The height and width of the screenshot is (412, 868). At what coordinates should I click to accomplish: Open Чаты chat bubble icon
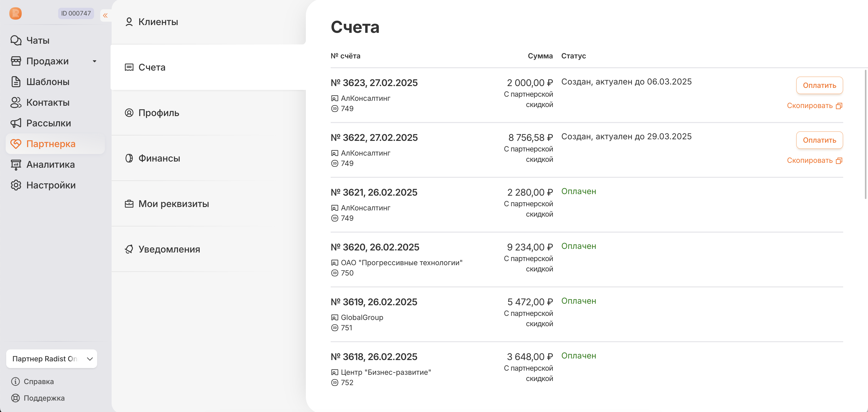coord(16,41)
